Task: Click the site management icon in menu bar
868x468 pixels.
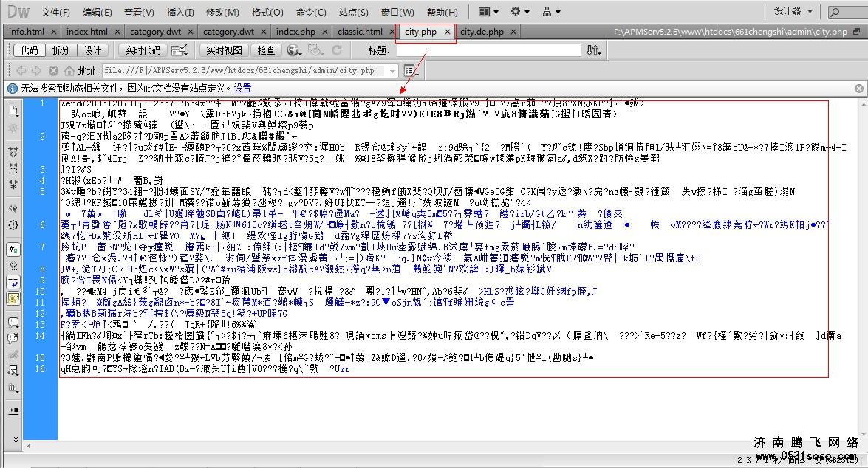Action: [551, 12]
